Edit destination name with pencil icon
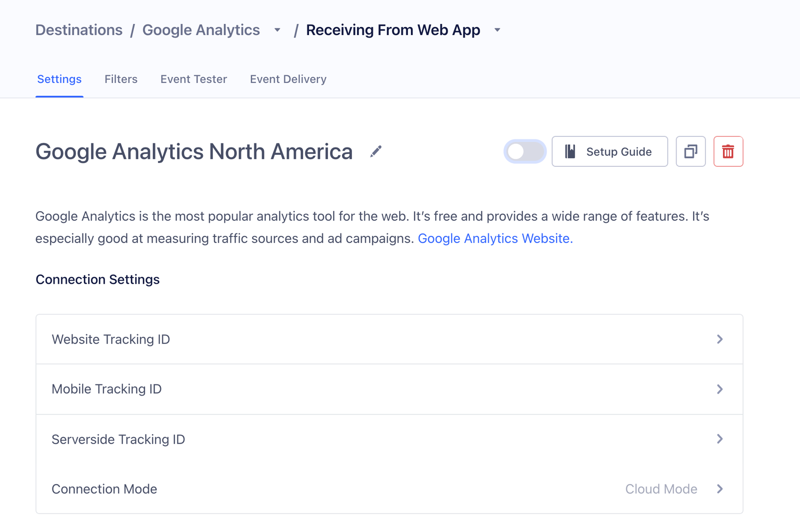The image size is (800, 532). click(x=376, y=151)
